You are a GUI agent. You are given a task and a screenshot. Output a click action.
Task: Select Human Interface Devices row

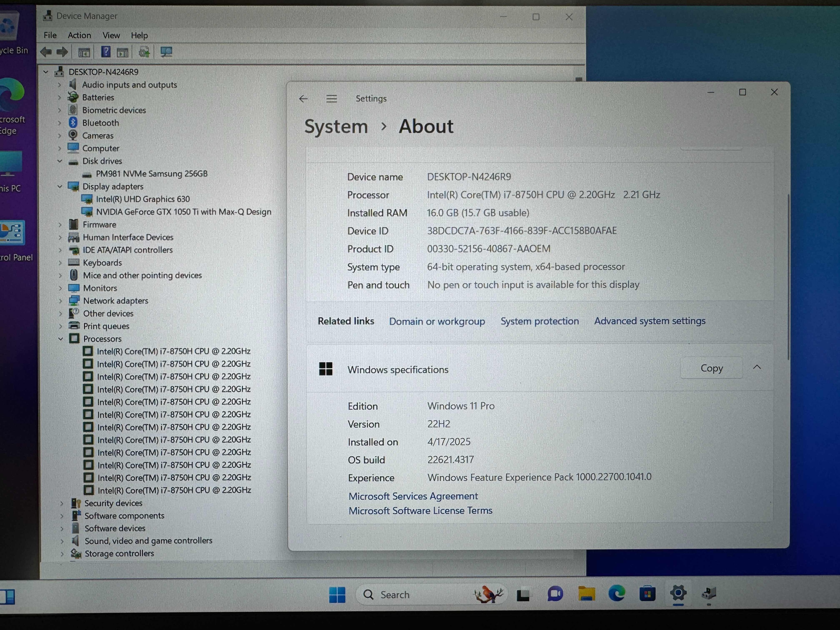click(x=128, y=237)
